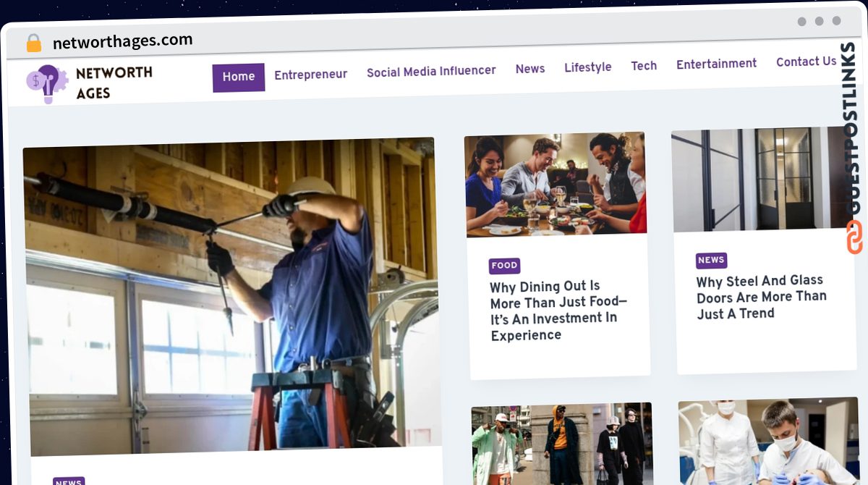Open the garage door repair featured image

click(x=231, y=295)
